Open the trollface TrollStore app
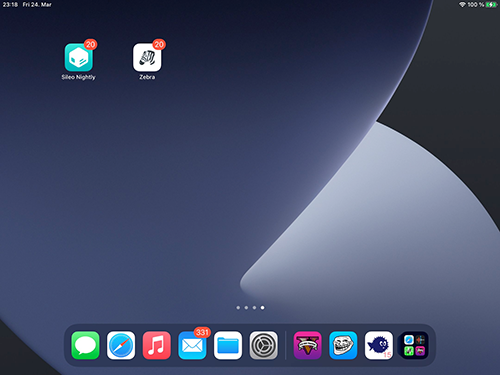The height and width of the screenshot is (375, 500). [x=343, y=345]
